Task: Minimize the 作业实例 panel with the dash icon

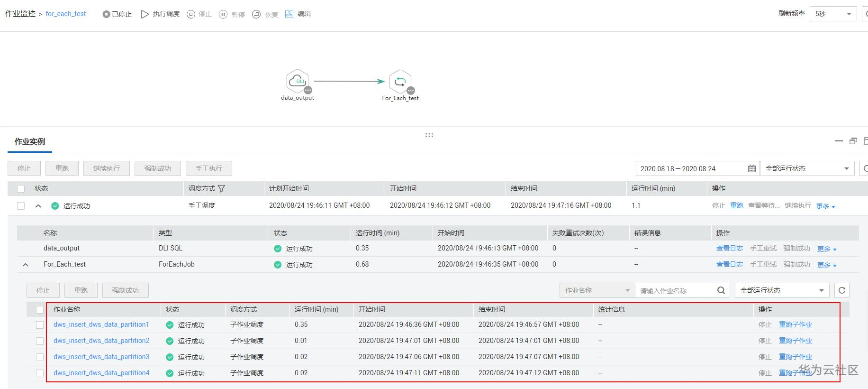Action: 839,141
